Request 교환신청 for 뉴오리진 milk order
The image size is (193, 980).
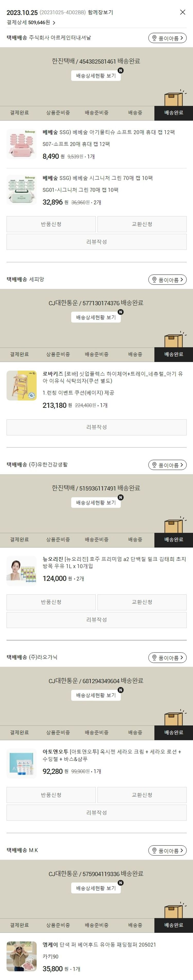point(142,602)
